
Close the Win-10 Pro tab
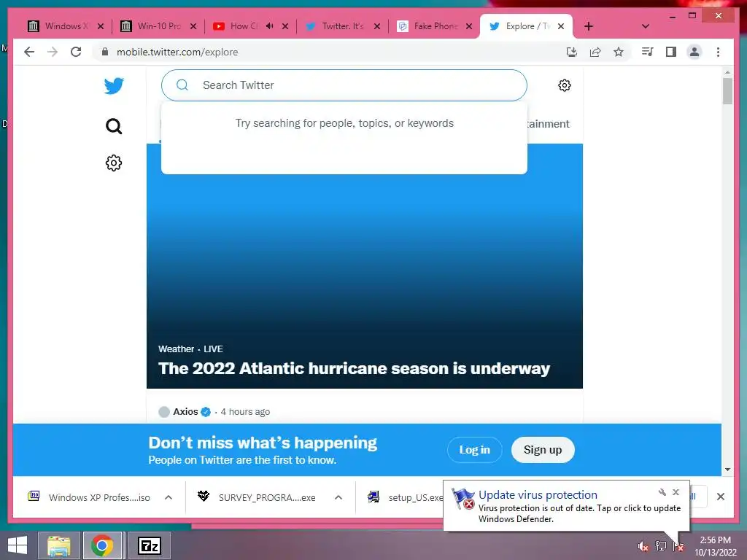pyautogui.click(x=193, y=26)
